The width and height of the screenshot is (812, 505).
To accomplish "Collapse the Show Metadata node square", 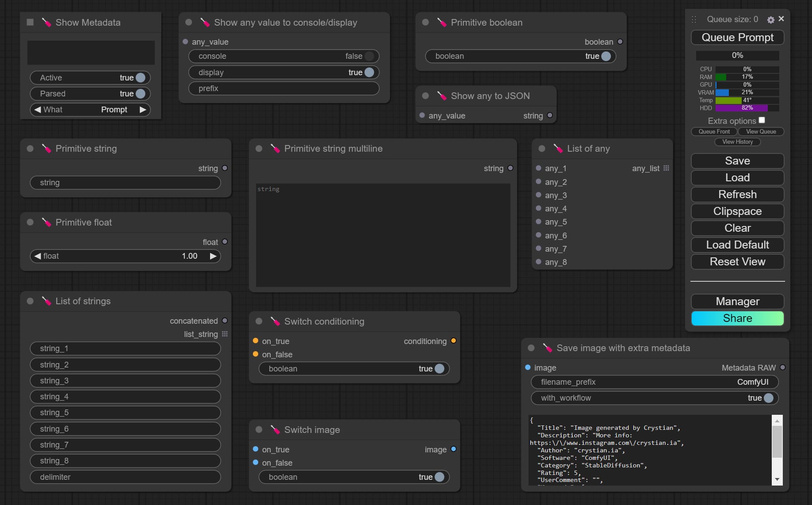I will pos(30,22).
